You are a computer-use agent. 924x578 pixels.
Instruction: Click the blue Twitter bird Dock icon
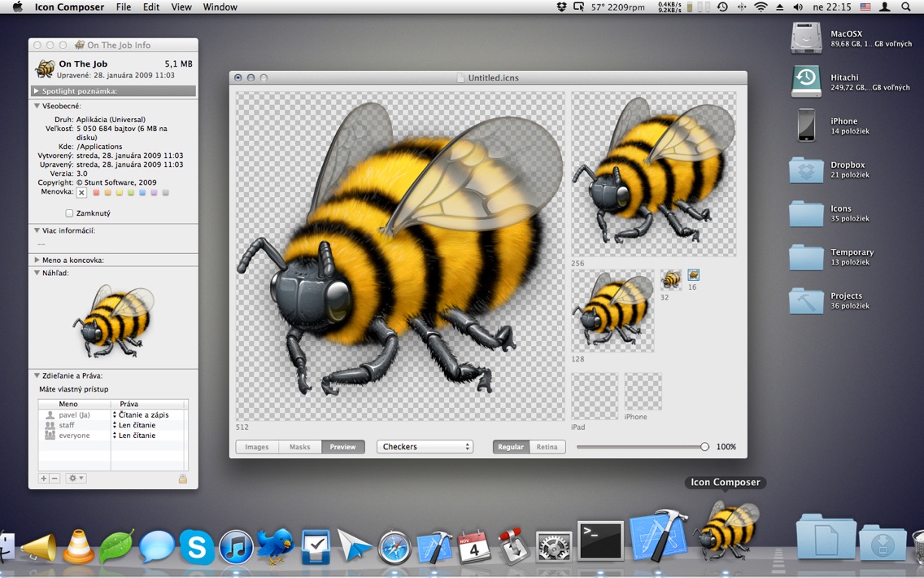pos(275,545)
